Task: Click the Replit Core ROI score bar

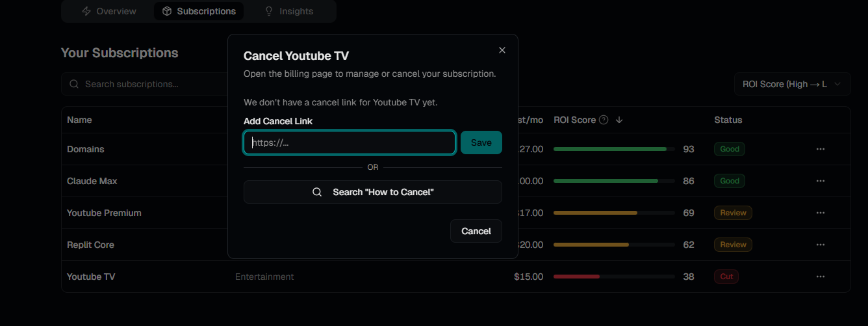Action: coord(614,245)
